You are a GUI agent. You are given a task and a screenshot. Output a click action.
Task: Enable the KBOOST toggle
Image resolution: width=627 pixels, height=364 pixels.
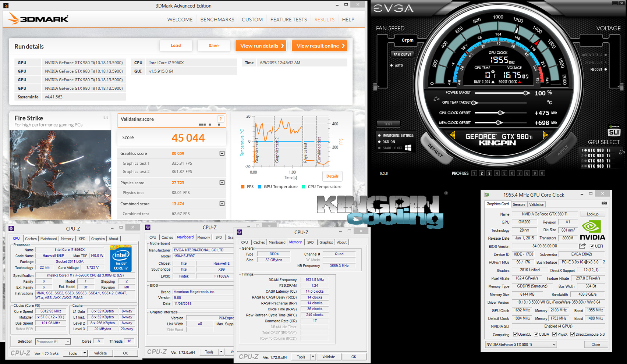click(606, 69)
